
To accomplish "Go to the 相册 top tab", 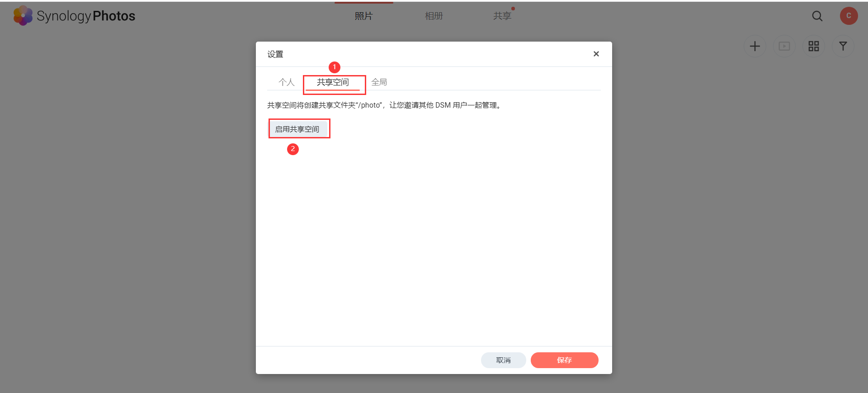I will point(434,16).
